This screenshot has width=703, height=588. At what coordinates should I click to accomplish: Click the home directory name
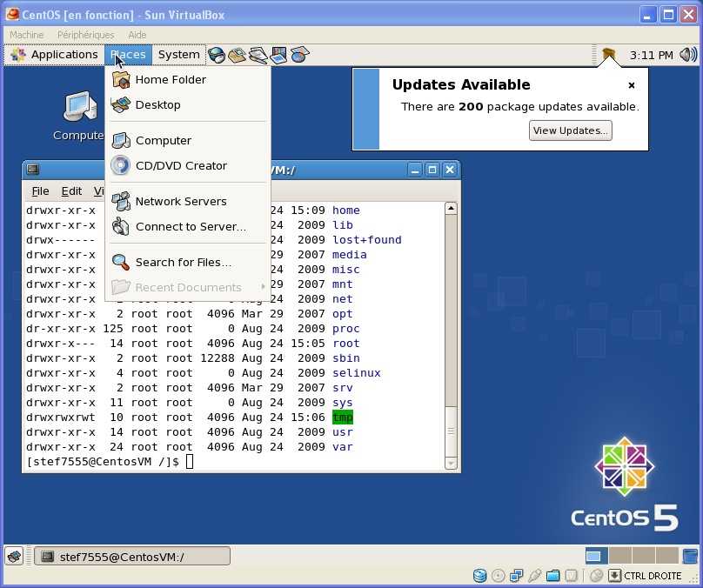[x=346, y=210]
